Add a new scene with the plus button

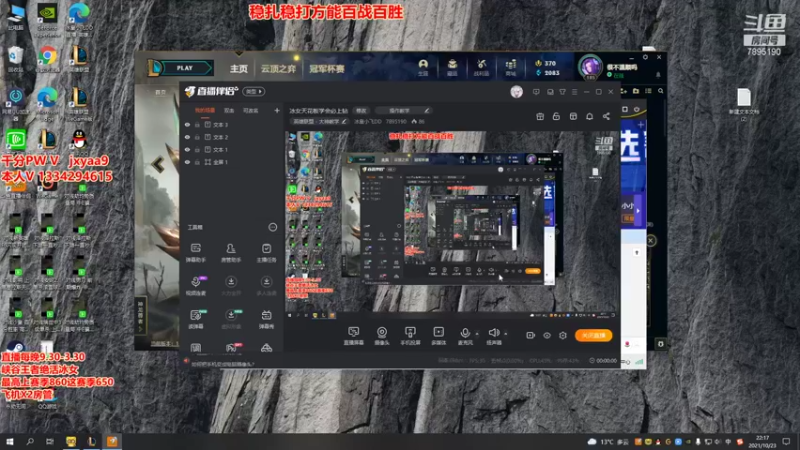277,110
